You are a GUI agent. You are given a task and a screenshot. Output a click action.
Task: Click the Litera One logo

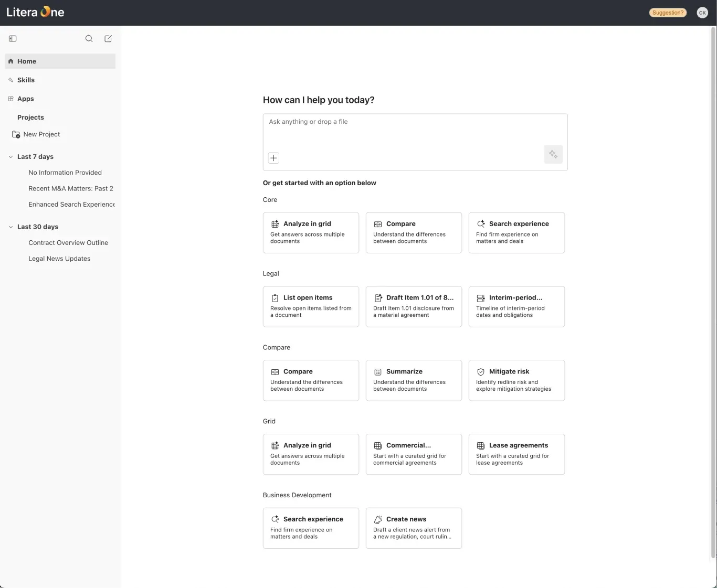click(x=35, y=12)
